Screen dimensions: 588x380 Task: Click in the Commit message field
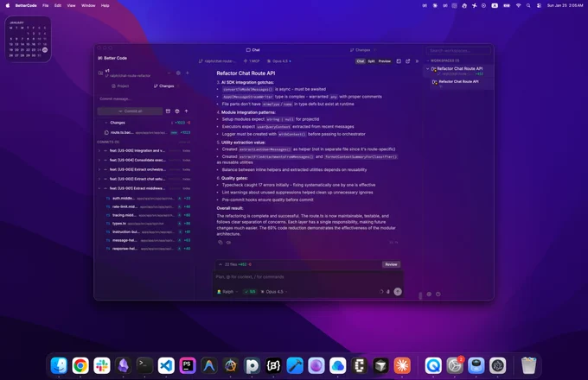[x=144, y=98]
